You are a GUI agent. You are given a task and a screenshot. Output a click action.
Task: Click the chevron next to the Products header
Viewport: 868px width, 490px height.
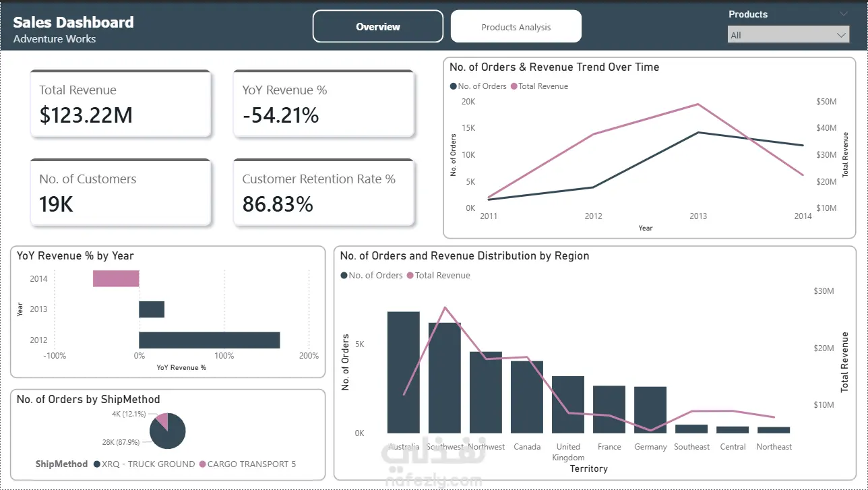(843, 14)
